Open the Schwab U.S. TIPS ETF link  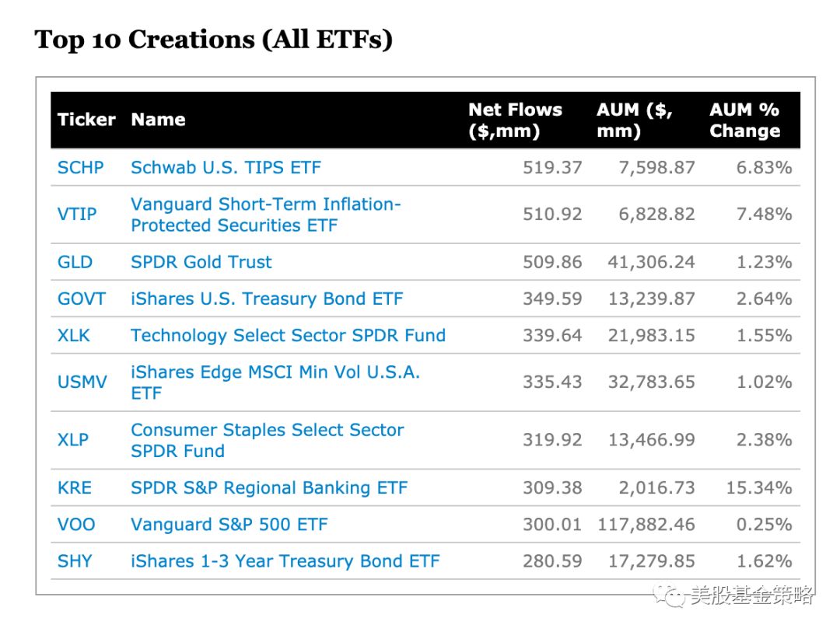click(226, 168)
